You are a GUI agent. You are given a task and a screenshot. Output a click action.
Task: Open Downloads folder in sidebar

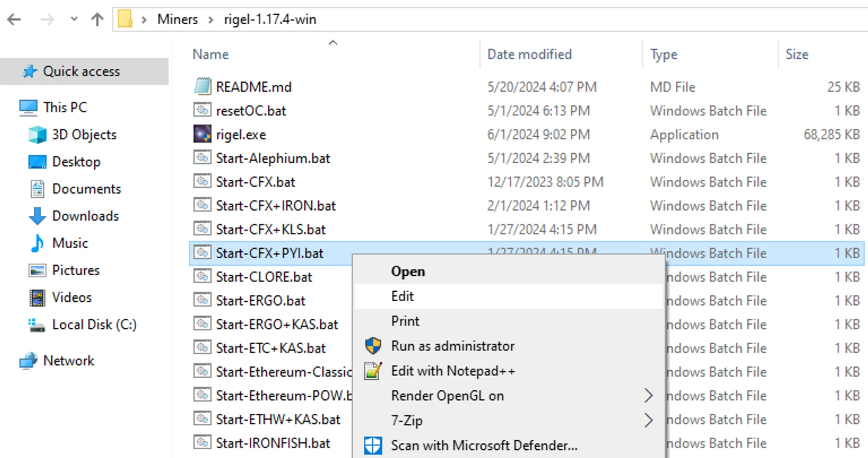(85, 216)
